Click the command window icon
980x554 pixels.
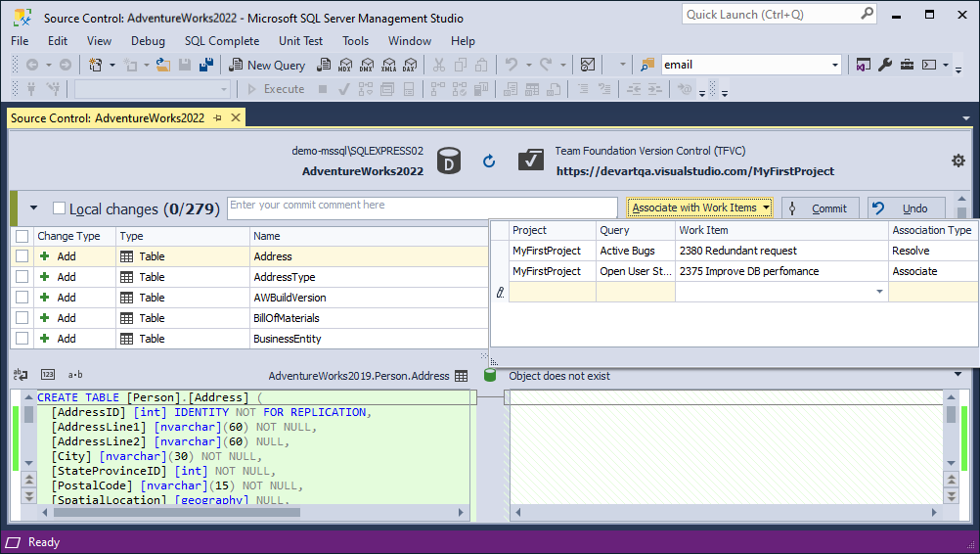point(929,65)
